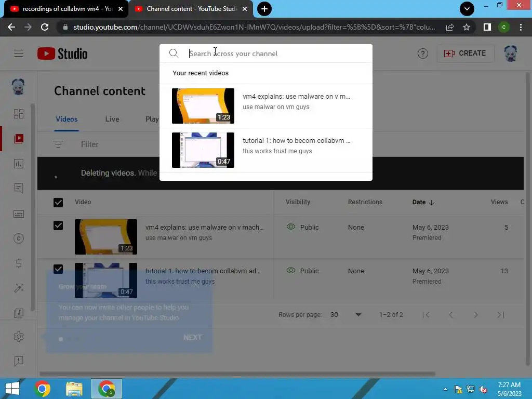Viewport: 532px width, 399px height.
Task: Go to next page of results
Action: pos(476,315)
